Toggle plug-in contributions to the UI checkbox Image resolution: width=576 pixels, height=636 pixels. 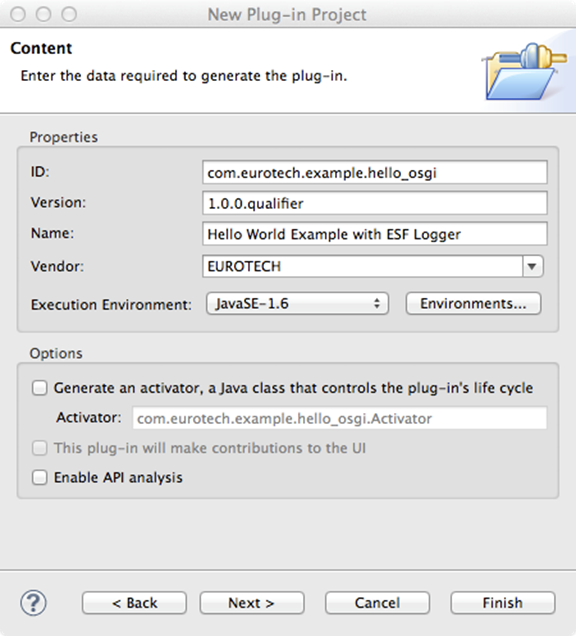(40, 448)
